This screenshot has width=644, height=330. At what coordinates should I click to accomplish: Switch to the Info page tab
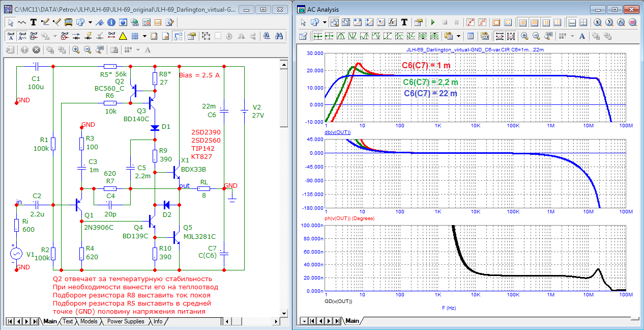pyautogui.click(x=158, y=321)
